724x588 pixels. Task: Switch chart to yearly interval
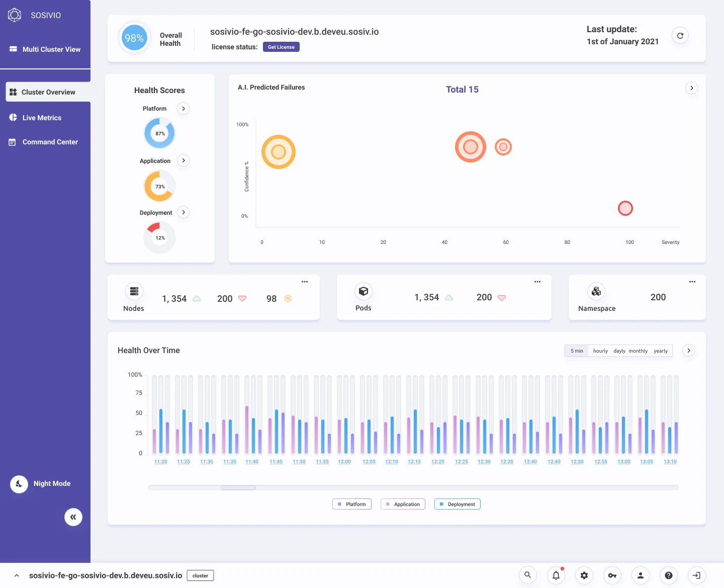pyautogui.click(x=661, y=351)
